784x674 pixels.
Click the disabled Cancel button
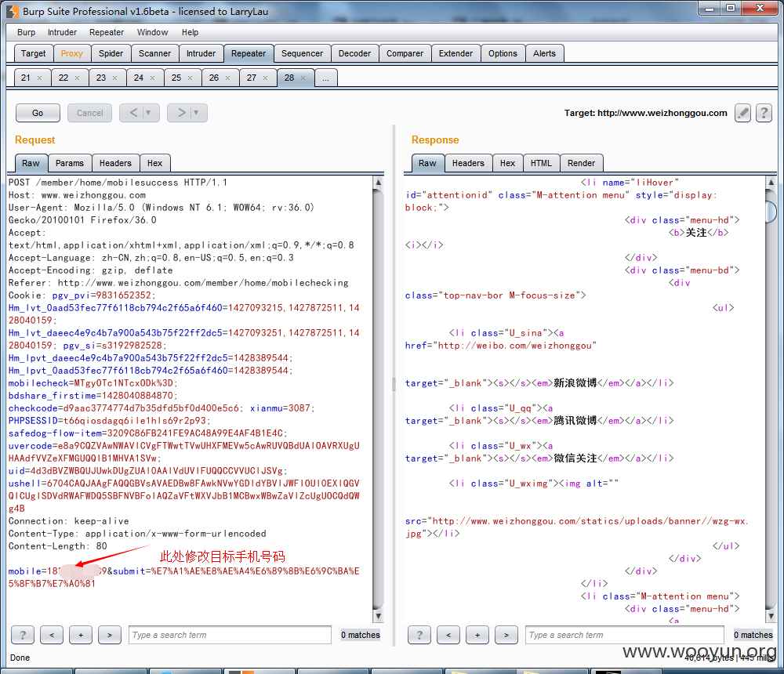pyautogui.click(x=90, y=113)
